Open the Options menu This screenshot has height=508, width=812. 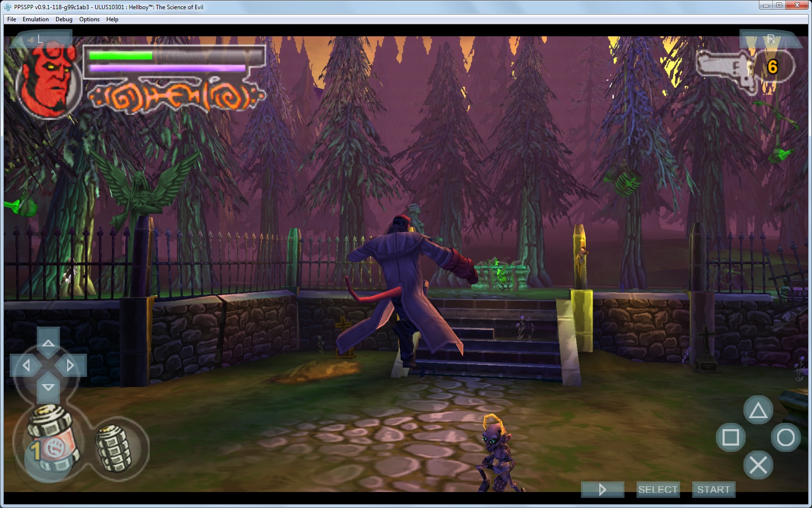(x=89, y=19)
